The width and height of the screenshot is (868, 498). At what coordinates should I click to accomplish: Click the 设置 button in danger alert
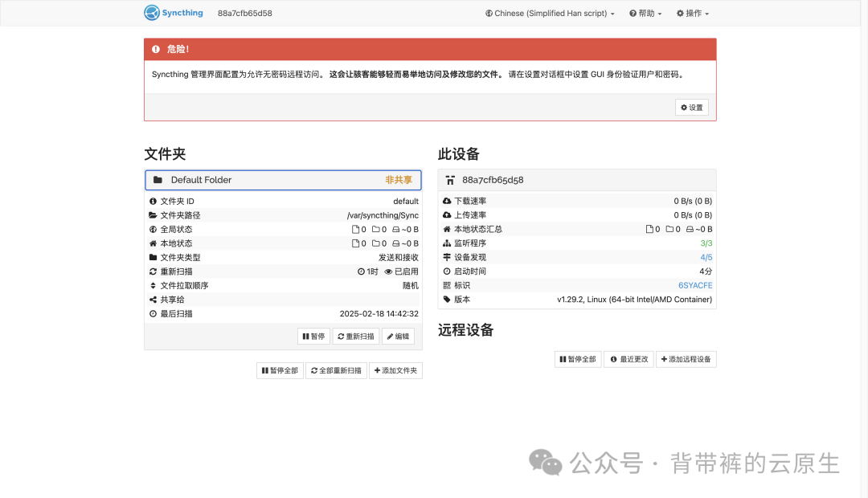click(691, 108)
